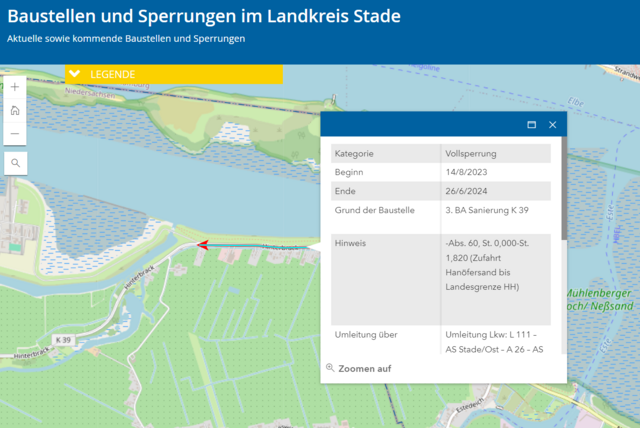Maximize the popup info window
640x428 pixels.
(x=531, y=124)
